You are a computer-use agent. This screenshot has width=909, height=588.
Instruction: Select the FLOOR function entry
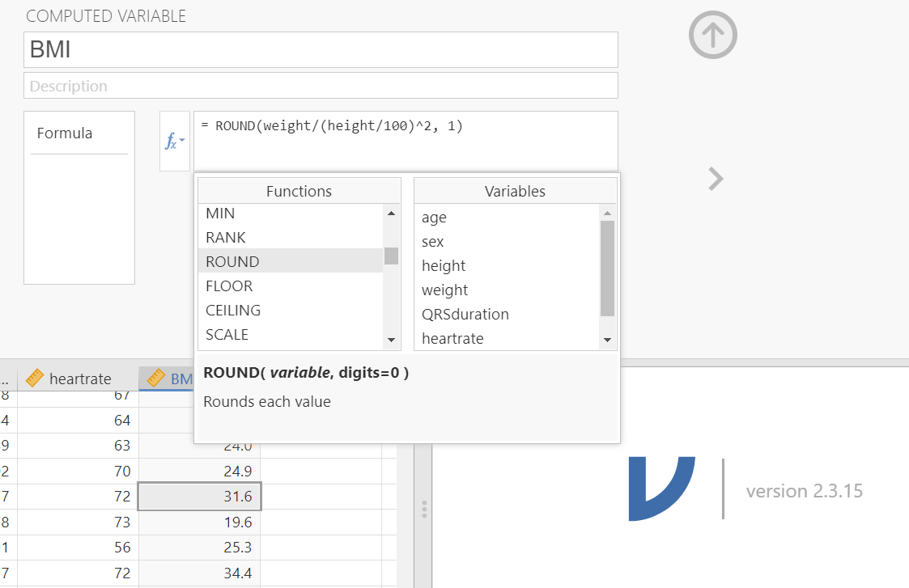coord(290,286)
